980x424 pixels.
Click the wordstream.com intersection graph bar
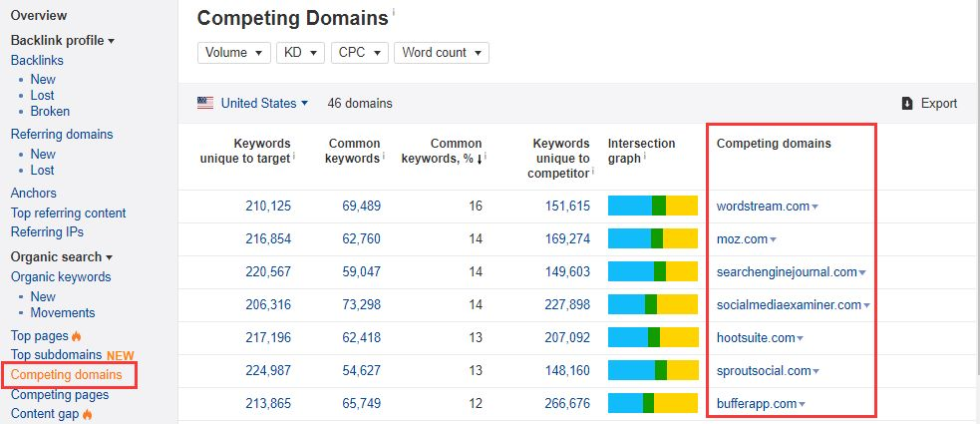point(652,206)
